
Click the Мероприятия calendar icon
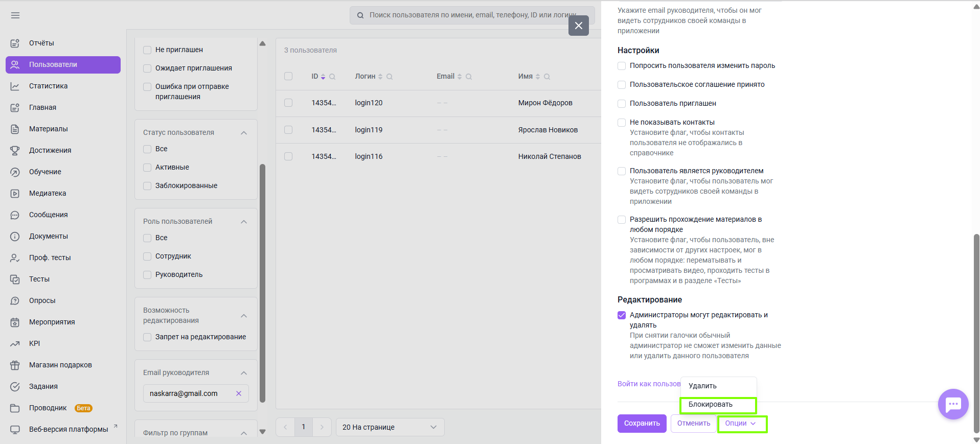(15, 322)
